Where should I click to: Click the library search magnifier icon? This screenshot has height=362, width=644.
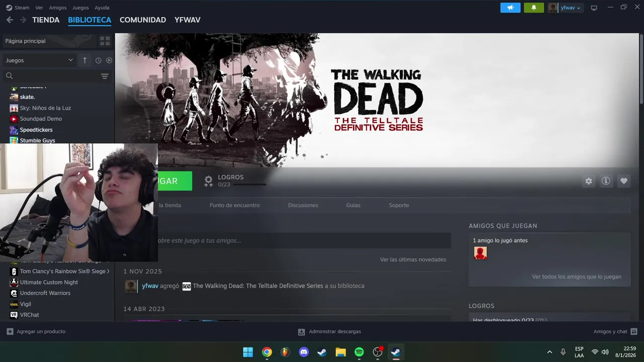9,76
